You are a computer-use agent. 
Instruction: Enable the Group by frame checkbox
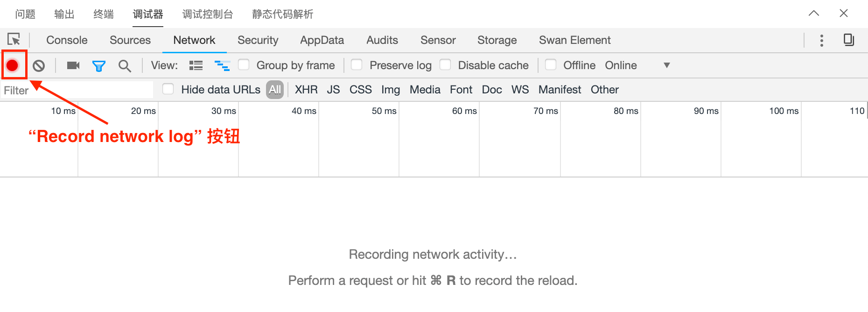244,64
